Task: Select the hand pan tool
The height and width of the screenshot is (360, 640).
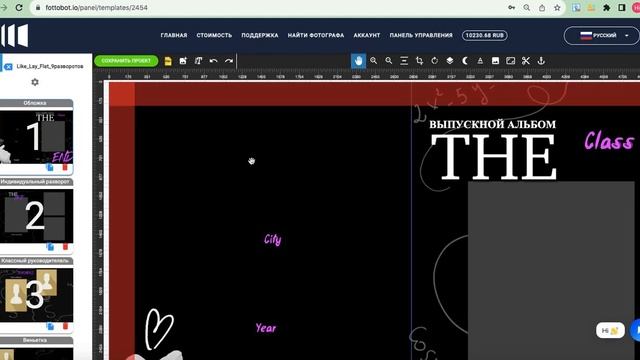Action: click(358, 61)
